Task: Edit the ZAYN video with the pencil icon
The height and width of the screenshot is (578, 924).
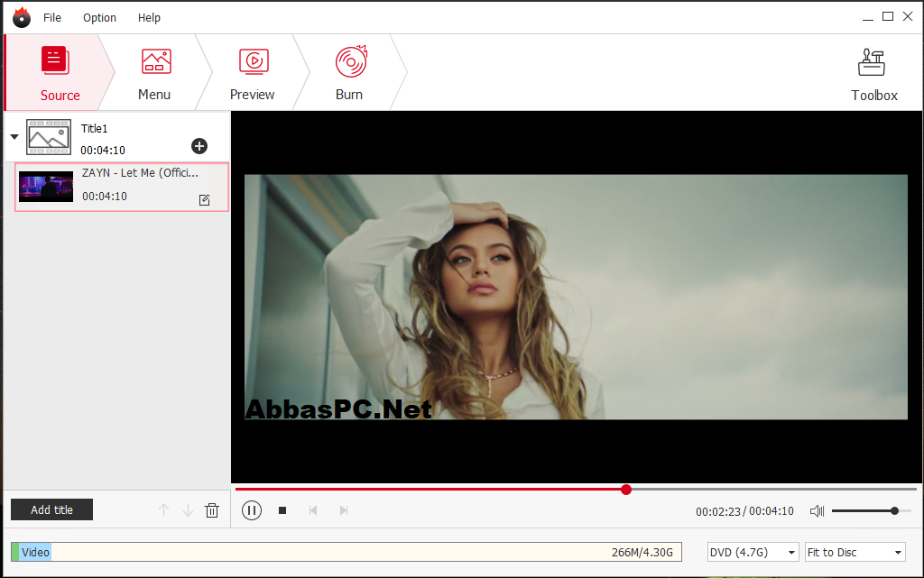Action: point(205,200)
